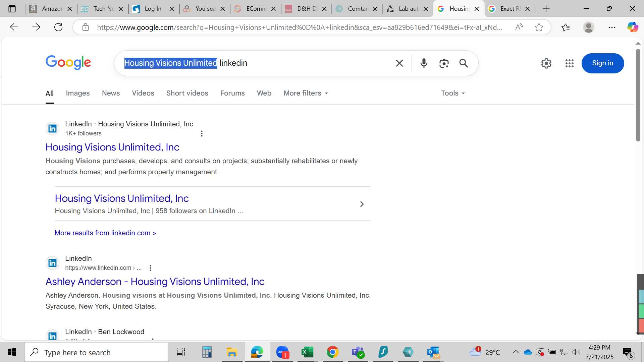Open the weather widget showing 29°C

point(484,352)
